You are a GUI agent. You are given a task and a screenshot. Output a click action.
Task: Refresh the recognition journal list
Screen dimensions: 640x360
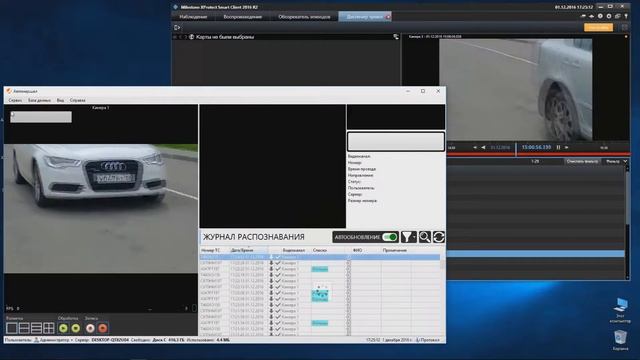(x=439, y=237)
